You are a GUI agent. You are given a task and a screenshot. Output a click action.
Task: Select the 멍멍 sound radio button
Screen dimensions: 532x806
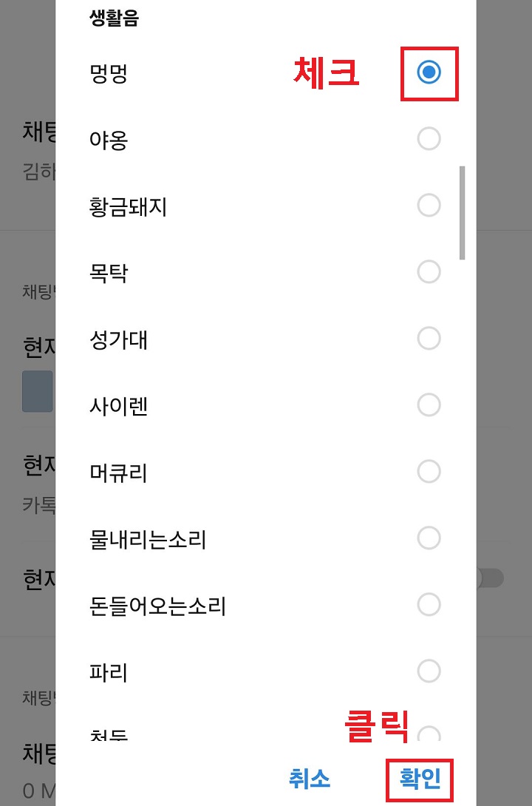[429, 72]
